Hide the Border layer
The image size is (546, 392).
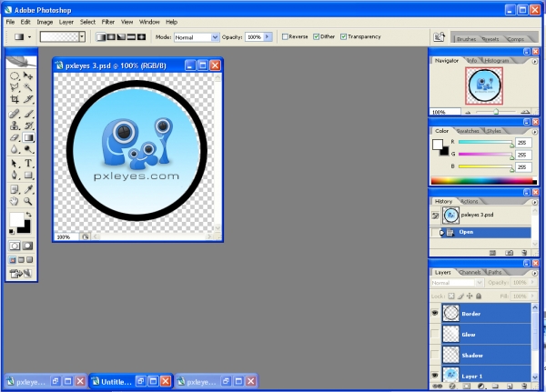435,313
